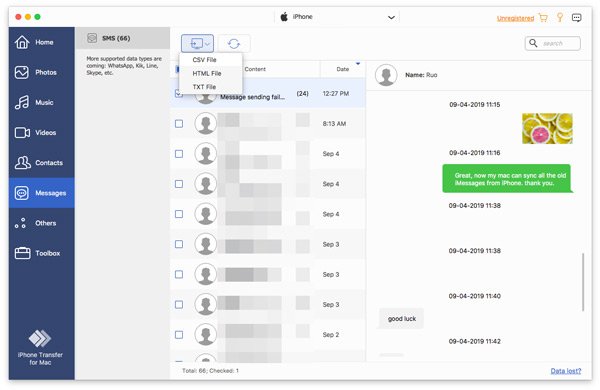Open the feedback chat icon
Viewport: 600px width, 390px height.
point(577,18)
